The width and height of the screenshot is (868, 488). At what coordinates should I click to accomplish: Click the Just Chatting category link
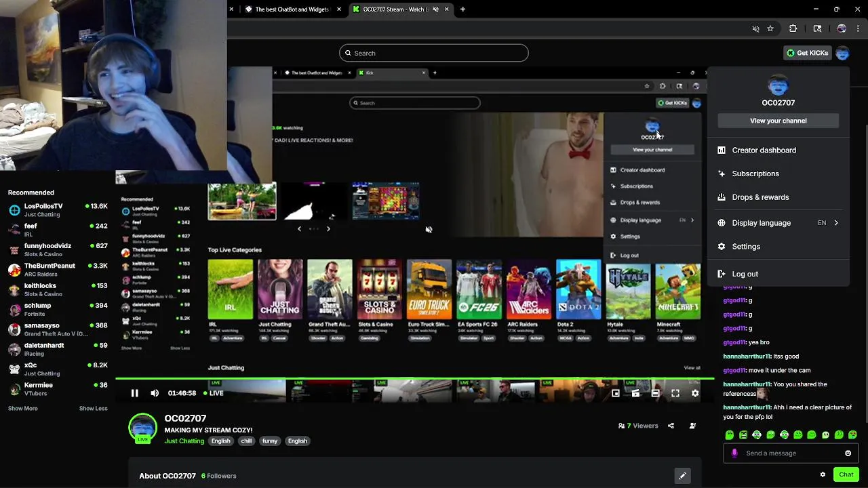184,441
